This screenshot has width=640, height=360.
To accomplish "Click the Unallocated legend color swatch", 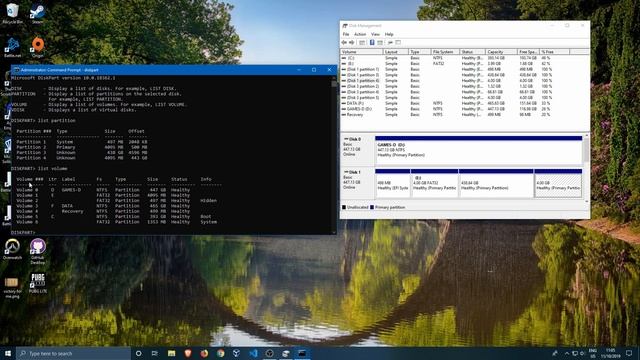I will [344, 207].
